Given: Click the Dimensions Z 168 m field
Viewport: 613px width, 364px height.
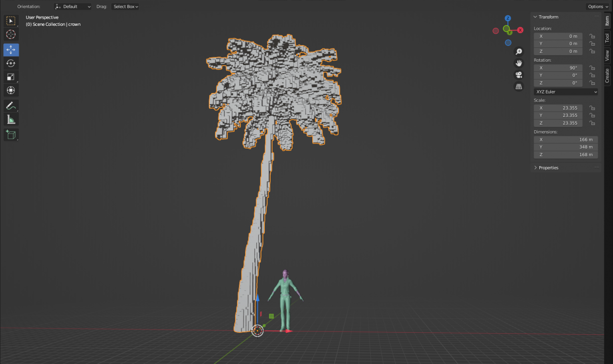Looking at the screenshot, I should click(566, 155).
